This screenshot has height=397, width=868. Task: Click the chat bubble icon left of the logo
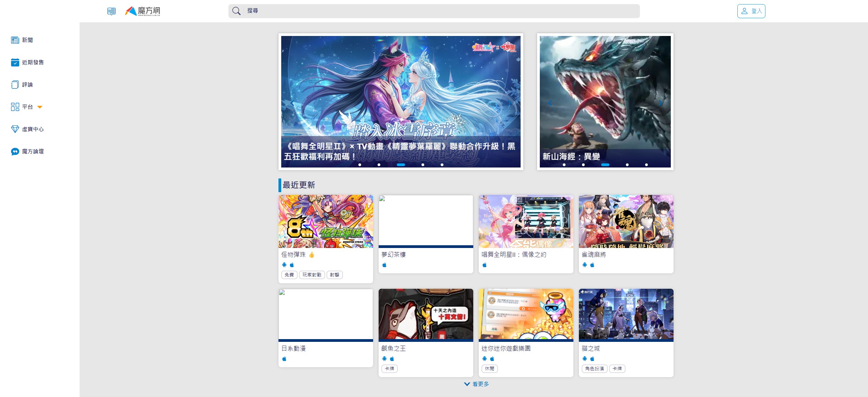(x=111, y=11)
